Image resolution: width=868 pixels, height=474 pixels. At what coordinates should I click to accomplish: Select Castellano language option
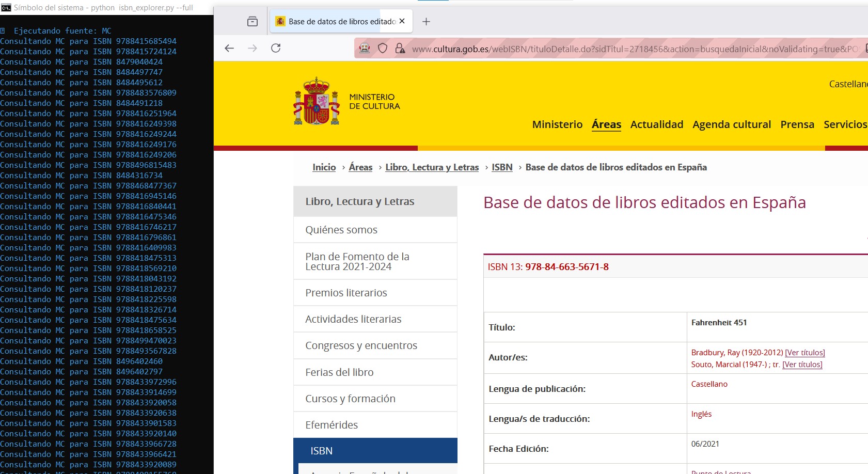848,84
